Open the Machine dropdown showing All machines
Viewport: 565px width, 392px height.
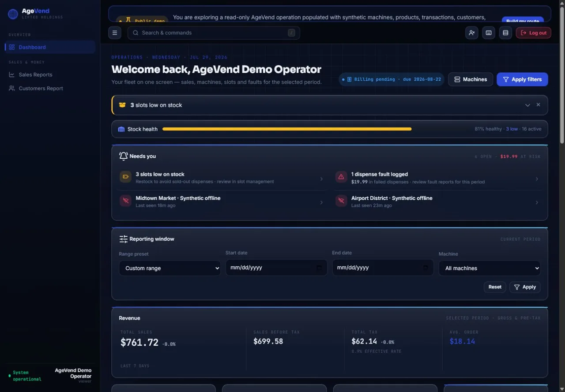click(x=490, y=268)
